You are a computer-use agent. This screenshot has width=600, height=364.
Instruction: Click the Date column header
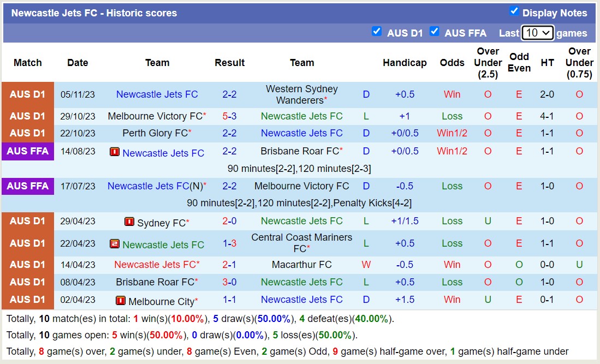tap(78, 62)
